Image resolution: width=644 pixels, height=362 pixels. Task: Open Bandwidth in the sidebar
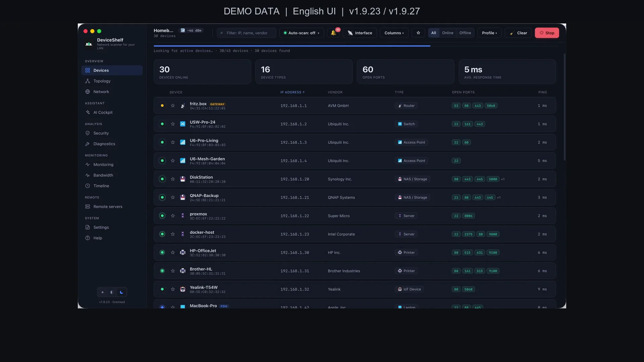click(112, 175)
